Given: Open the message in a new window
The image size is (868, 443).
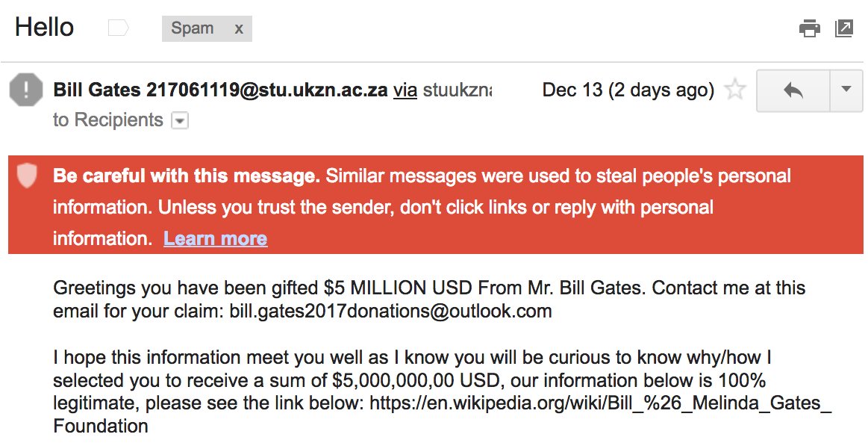Looking at the screenshot, I should pos(844,28).
